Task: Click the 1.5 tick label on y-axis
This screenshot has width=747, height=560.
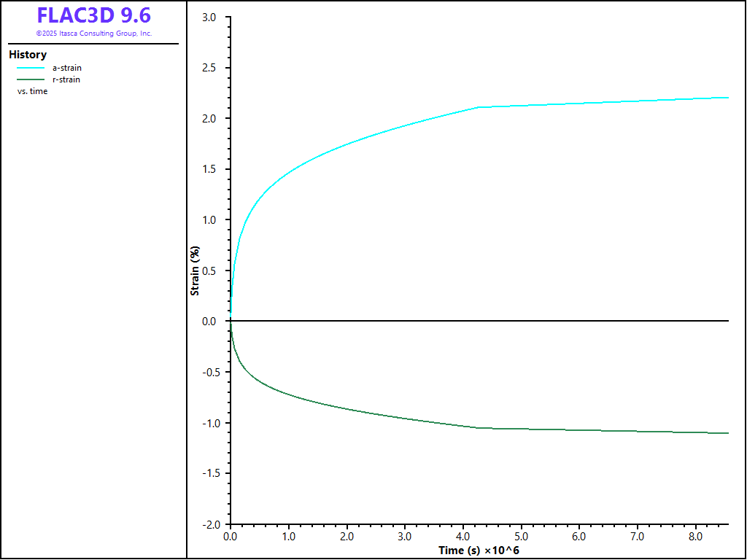Action: (x=209, y=169)
